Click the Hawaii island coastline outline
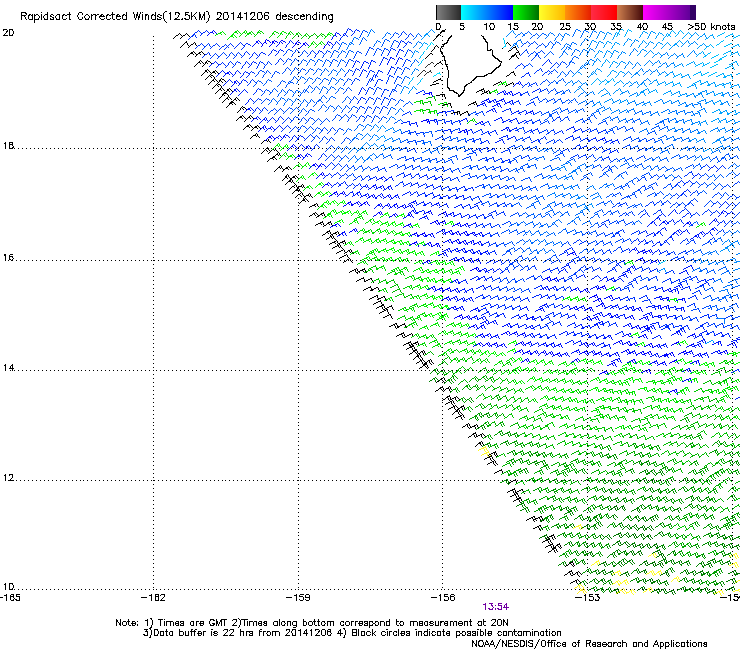 pyautogui.click(x=471, y=64)
